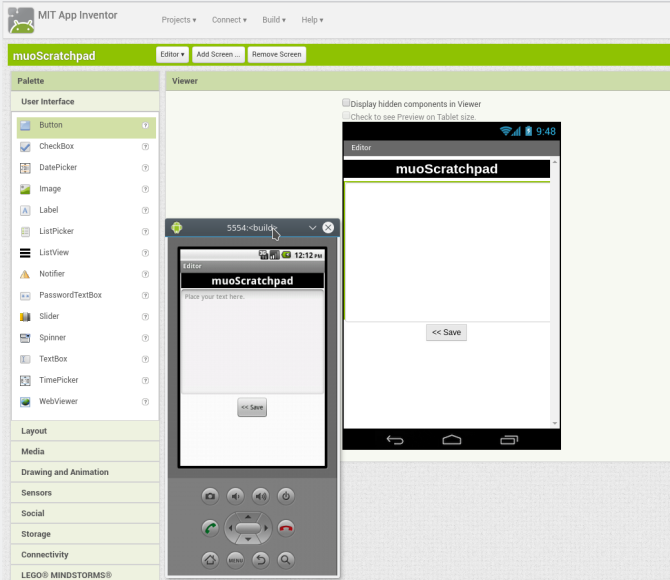Check the Preview on Tablet size box

coord(346,115)
